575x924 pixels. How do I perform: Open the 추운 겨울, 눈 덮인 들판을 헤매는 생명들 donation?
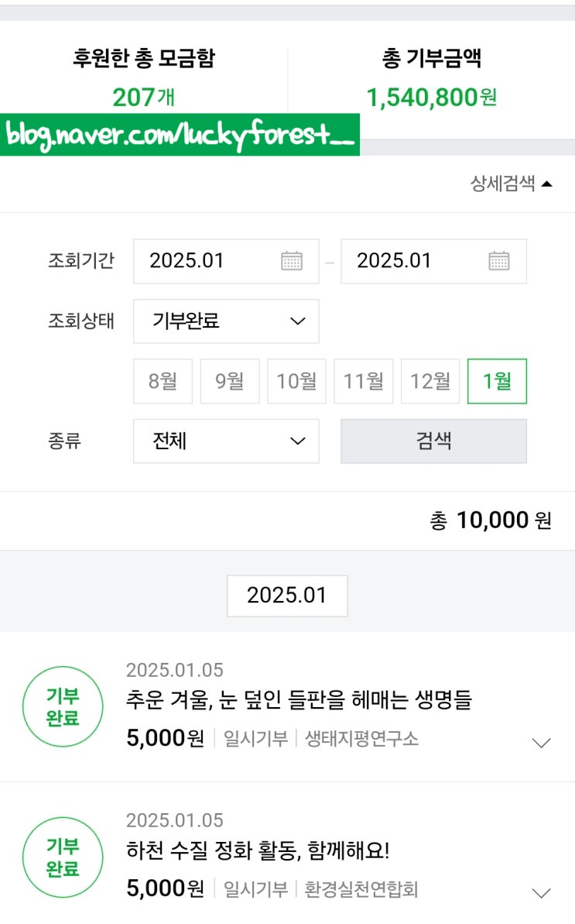tap(299, 700)
